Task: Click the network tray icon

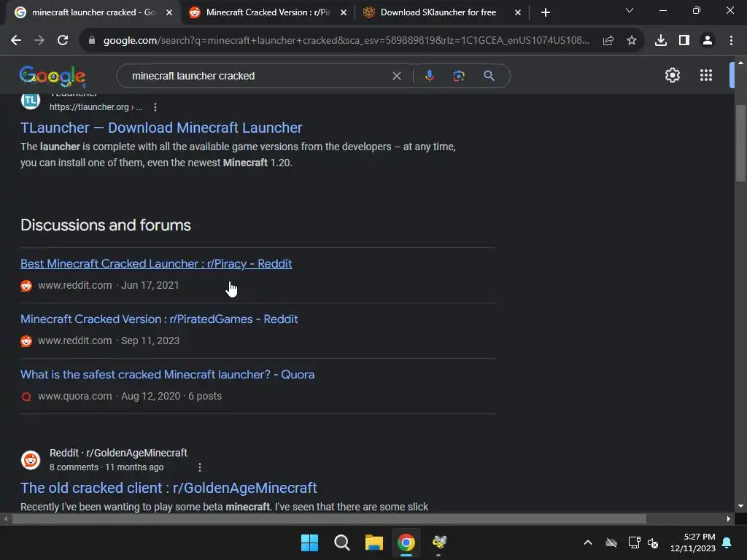Action: [x=634, y=542]
